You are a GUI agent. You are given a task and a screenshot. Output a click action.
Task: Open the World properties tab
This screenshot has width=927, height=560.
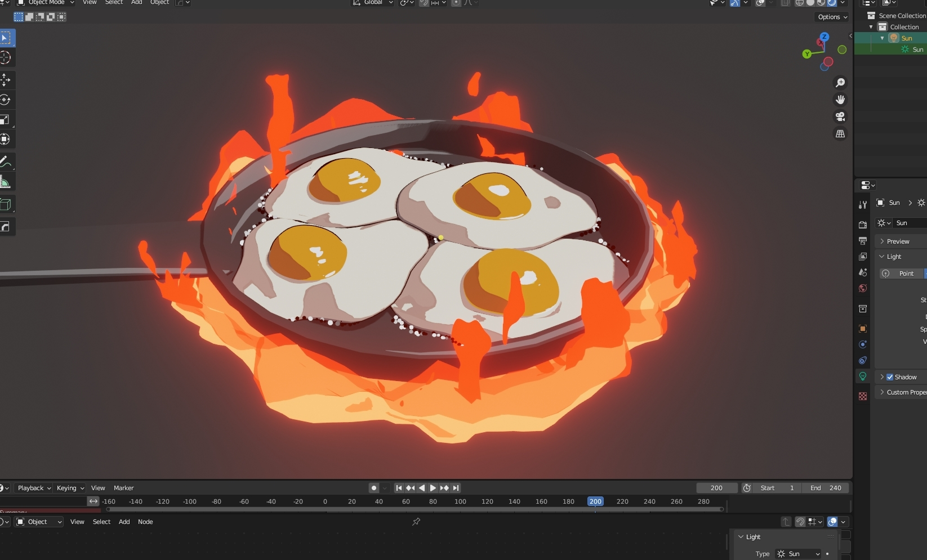pyautogui.click(x=862, y=288)
